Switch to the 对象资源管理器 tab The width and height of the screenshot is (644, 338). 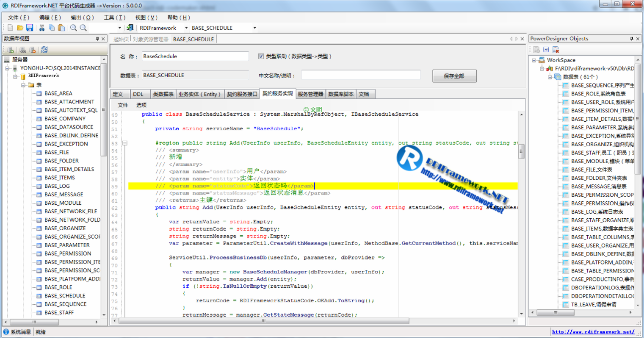coord(151,39)
